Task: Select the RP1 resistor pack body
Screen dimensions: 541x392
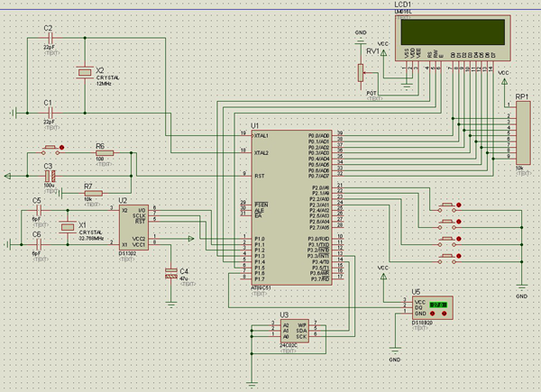Action: tap(523, 133)
